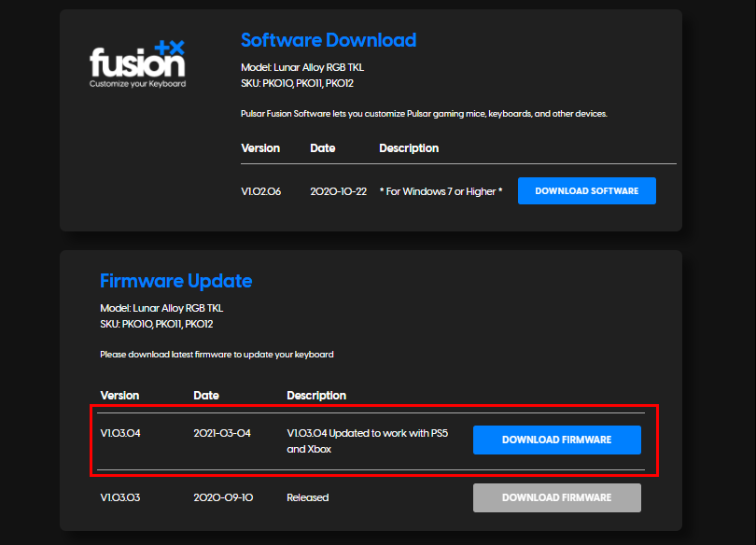Click "Please download latest firmware" text
The height and width of the screenshot is (545, 756).
pyautogui.click(x=217, y=355)
